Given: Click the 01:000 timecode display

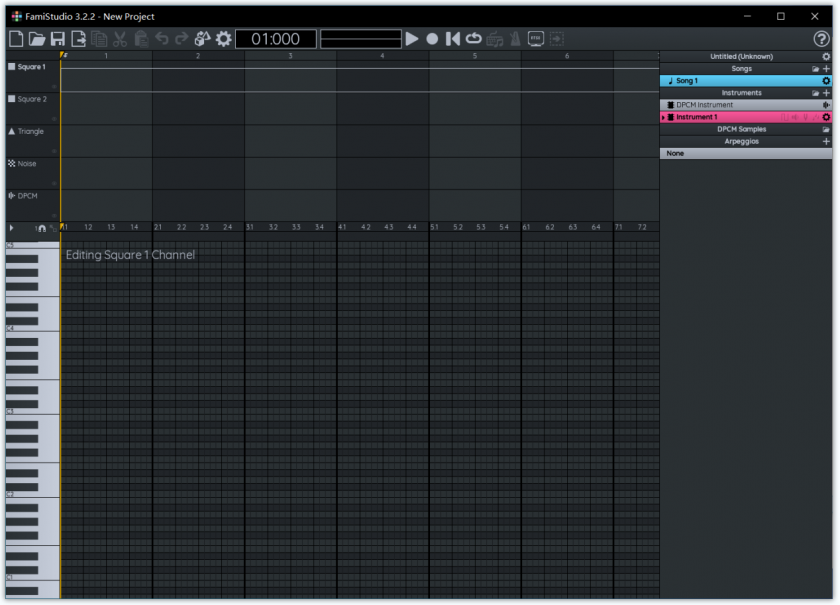Looking at the screenshot, I should (x=276, y=39).
